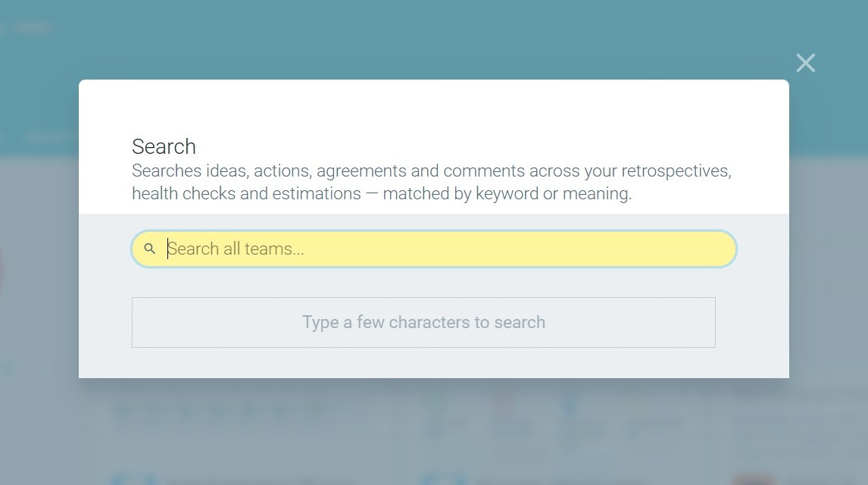Select the search icon inside the yellow field
This screenshot has height=485, width=868.
click(149, 249)
